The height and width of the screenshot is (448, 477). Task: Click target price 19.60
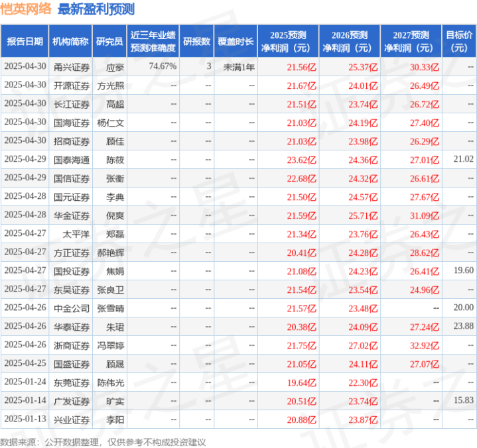pos(463,270)
